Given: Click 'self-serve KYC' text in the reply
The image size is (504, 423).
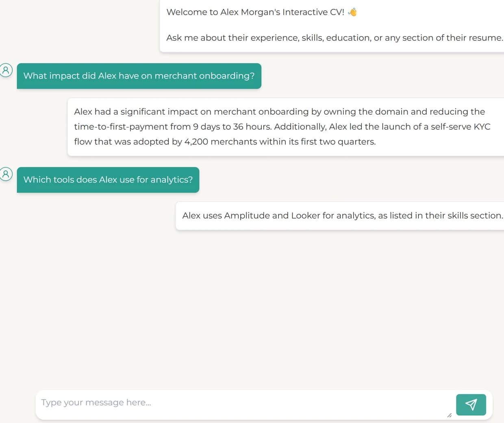Looking at the screenshot, I should (x=461, y=126).
